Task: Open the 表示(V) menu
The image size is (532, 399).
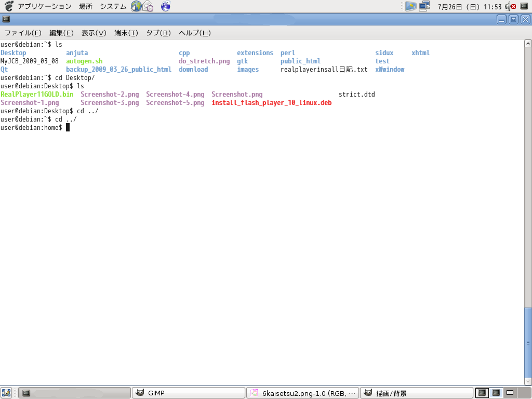Action: point(94,33)
